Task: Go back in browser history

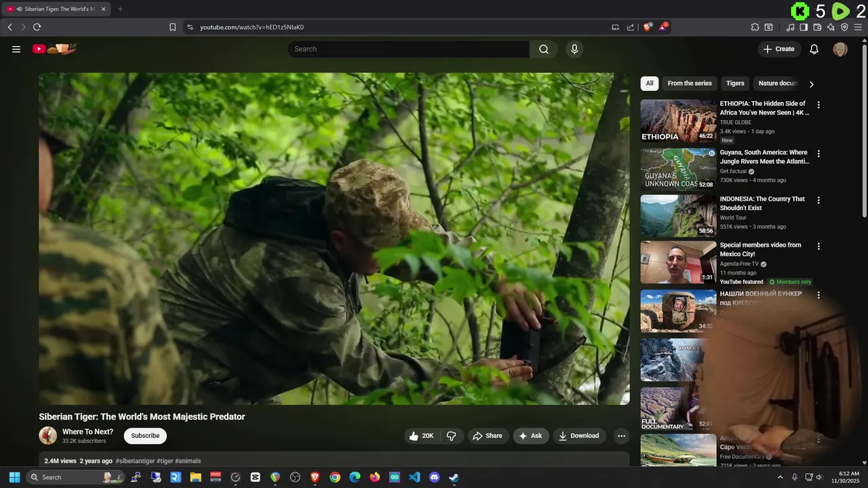Action: (x=10, y=27)
